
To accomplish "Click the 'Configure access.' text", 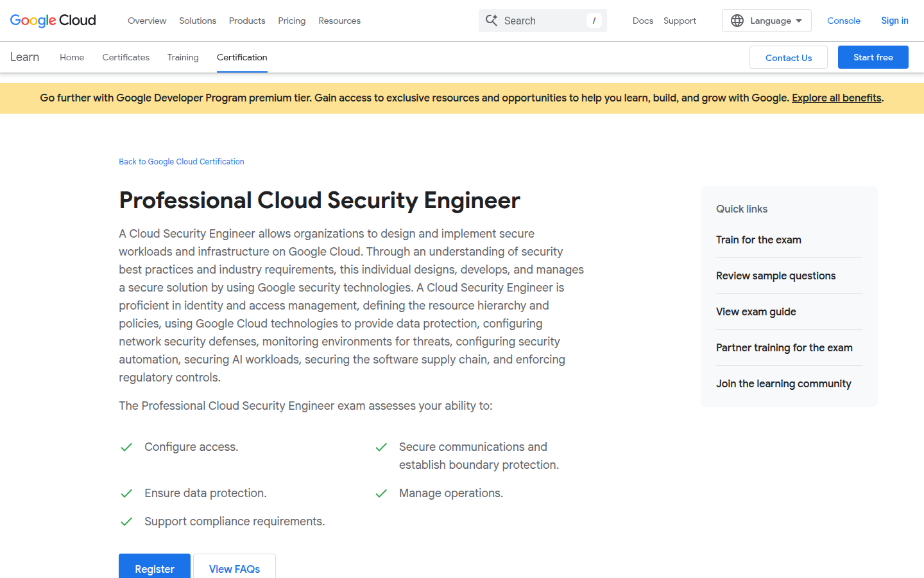I will (x=191, y=447).
